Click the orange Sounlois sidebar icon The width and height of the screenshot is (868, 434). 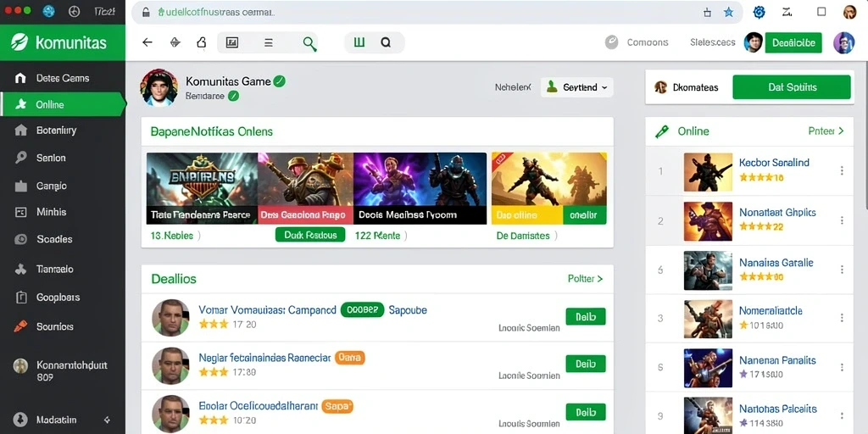[20, 326]
